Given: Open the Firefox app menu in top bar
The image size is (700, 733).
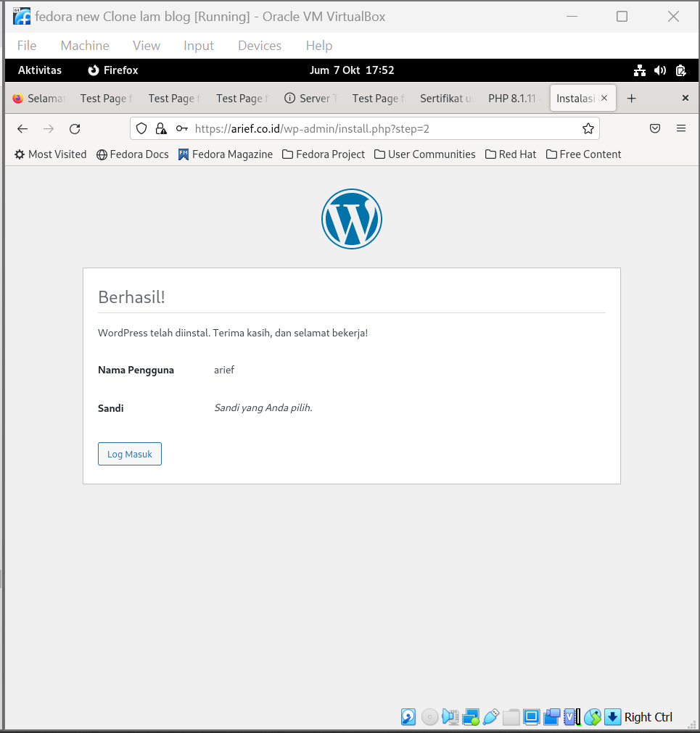Looking at the screenshot, I should tap(113, 70).
